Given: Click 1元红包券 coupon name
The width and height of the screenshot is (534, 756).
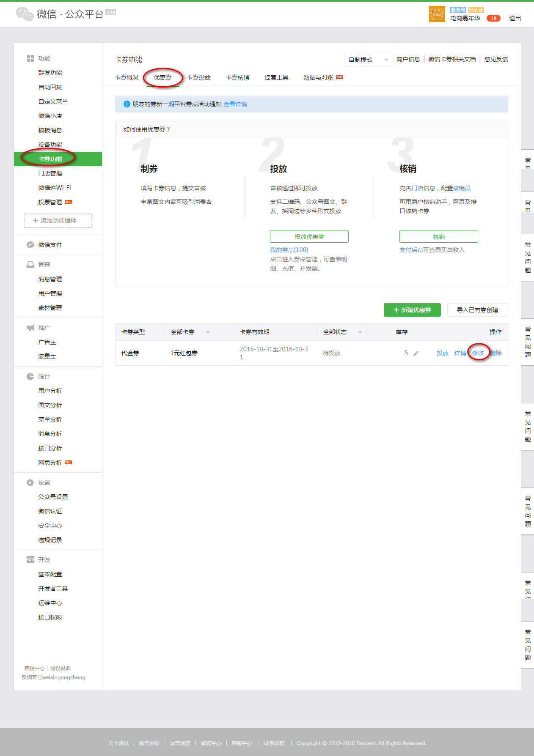Looking at the screenshot, I should [184, 353].
